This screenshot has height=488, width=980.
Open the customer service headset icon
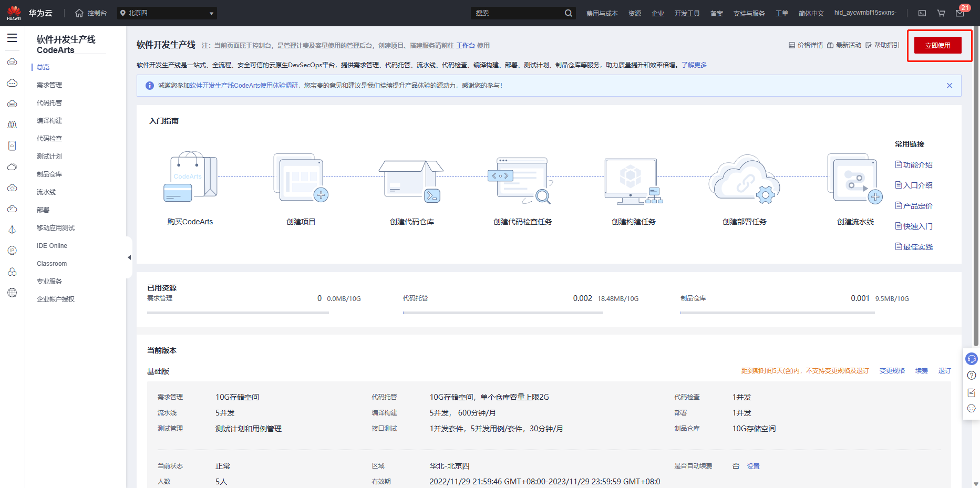[x=972, y=359]
